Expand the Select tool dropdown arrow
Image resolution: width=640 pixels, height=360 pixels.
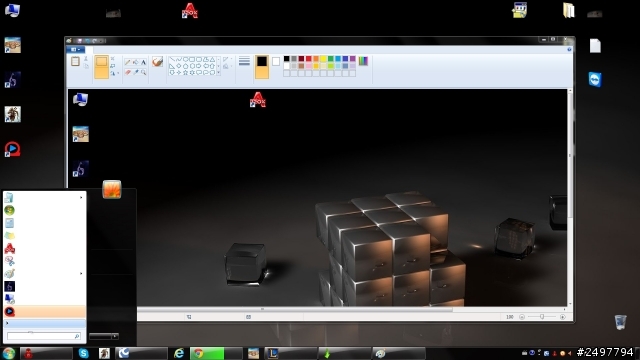101,73
